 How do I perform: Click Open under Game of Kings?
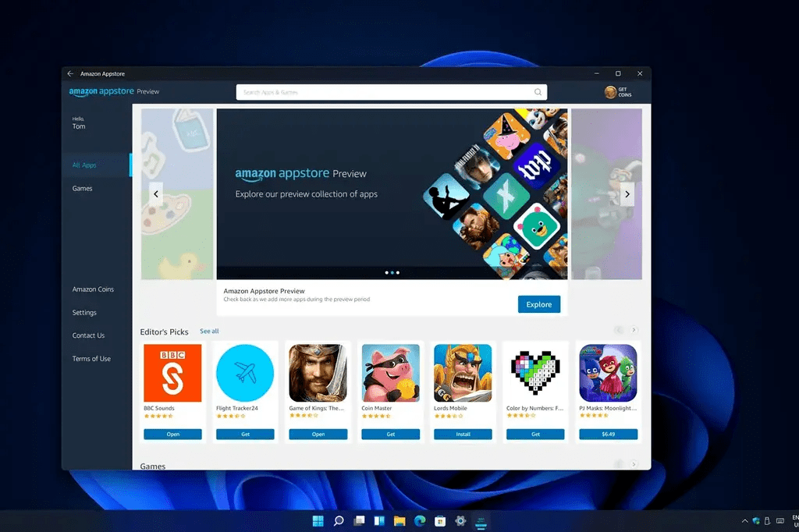318,434
